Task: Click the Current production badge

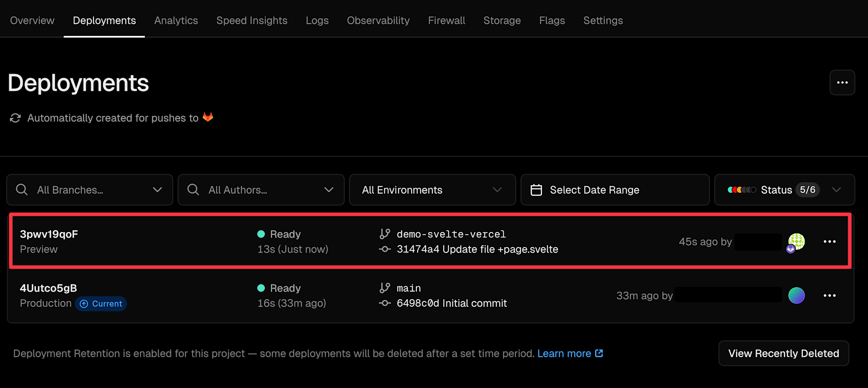Action: tap(101, 304)
